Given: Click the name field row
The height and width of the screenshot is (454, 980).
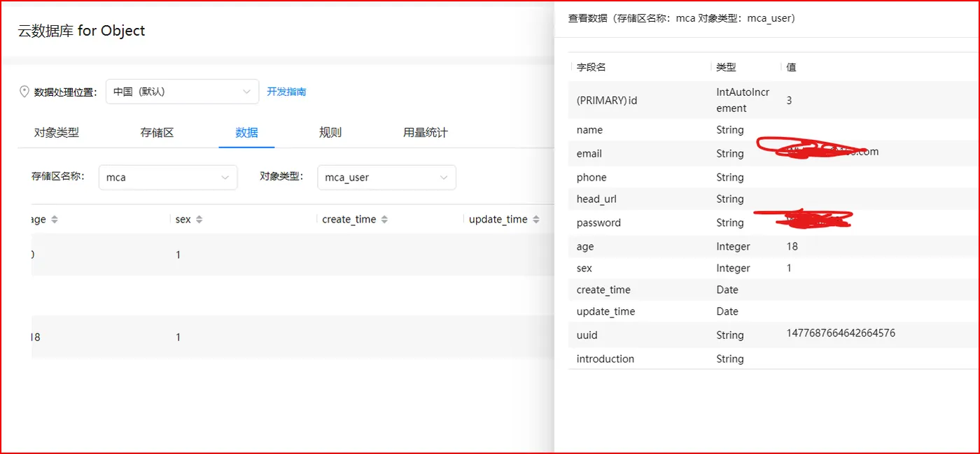Looking at the screenshot, I should pos(774,130).
